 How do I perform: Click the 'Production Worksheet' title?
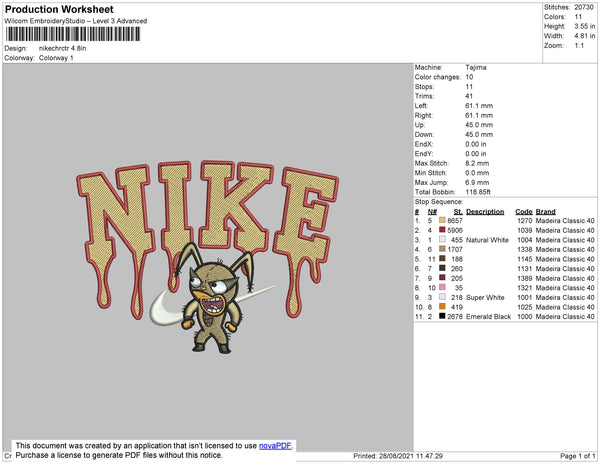tap(59, 10)
